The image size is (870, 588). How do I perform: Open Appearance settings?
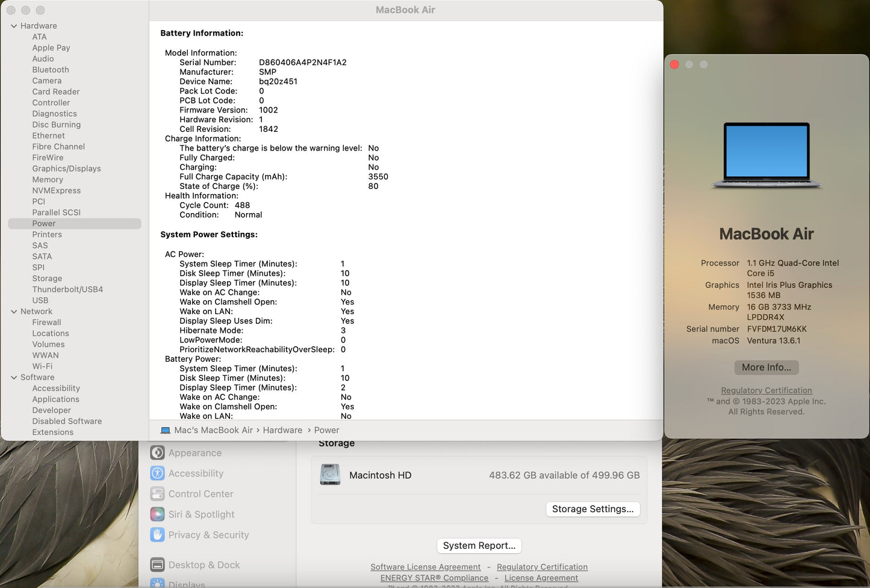tap(194, 453)
